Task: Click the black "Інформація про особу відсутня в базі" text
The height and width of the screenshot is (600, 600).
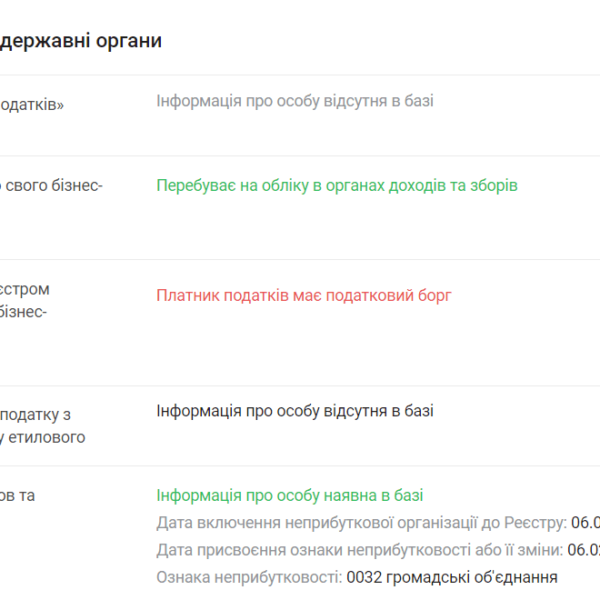Action: pos(295,411)
